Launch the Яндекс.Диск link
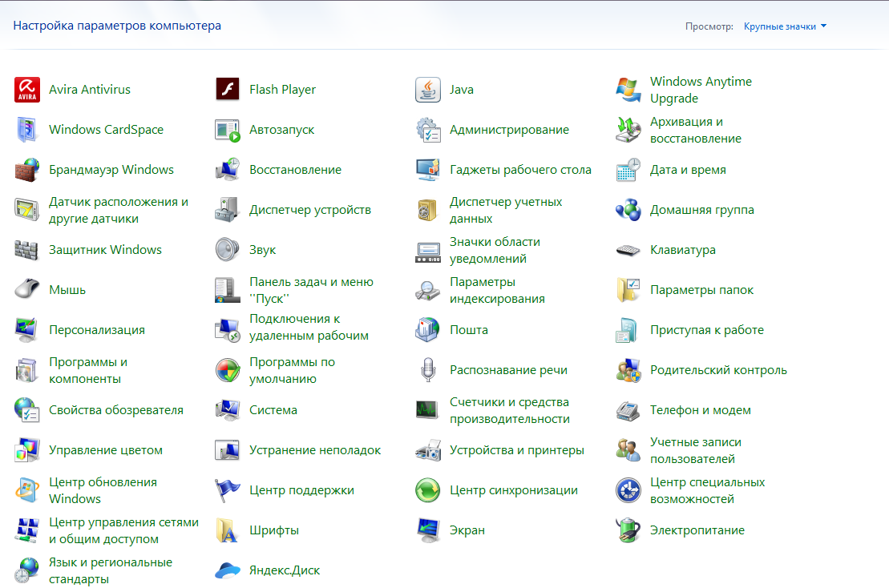 pos(285,570)
